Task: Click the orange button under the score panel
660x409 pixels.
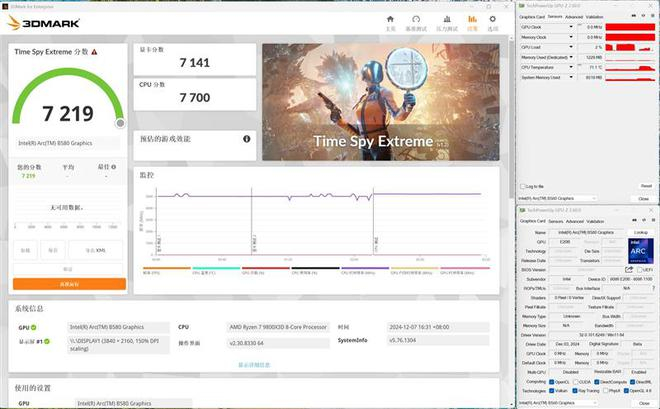Action: 69,284
